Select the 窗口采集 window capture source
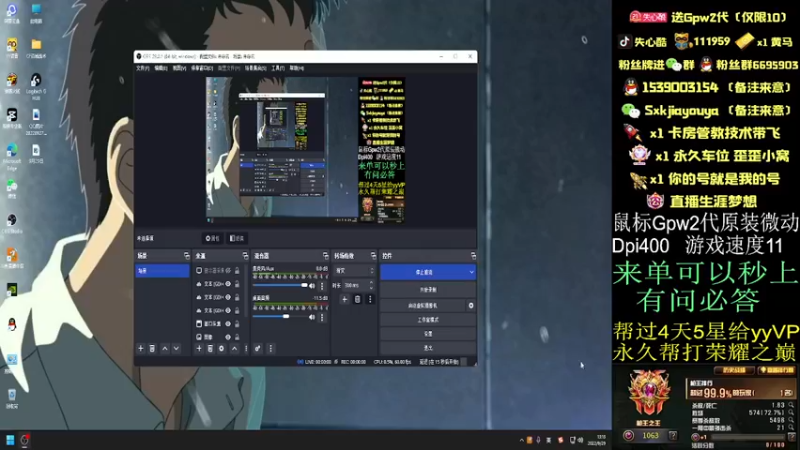The height and width of the screenshot is (450, 800). pyautogui.click(x=213, y=323)
